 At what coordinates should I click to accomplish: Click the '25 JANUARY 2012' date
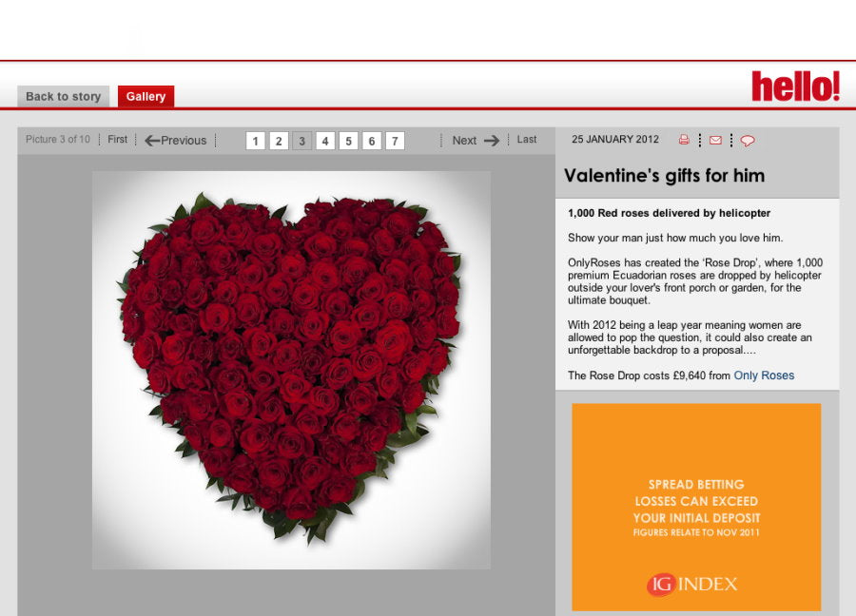click(615, 139)
